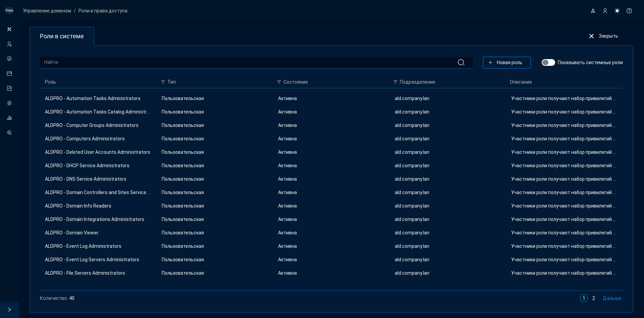Open the window panel icon in sidebar

point(9,74)
